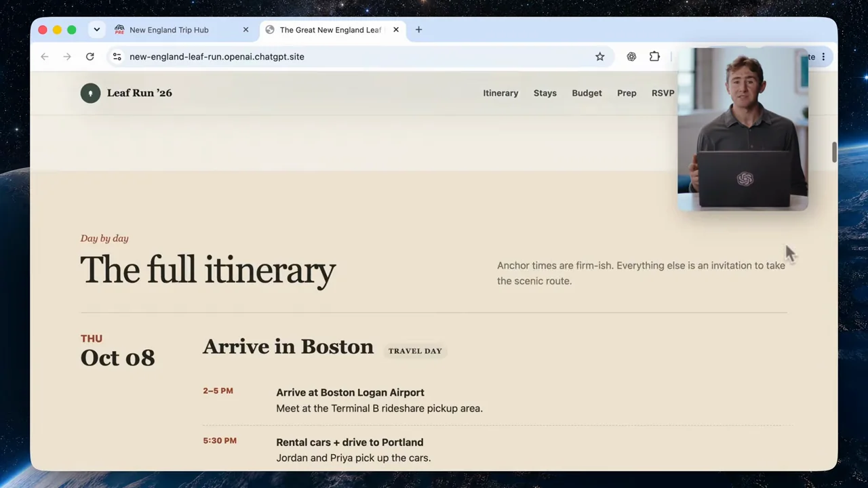Click the browser forward arrow
868x488 pixels.
coord(67,57)
